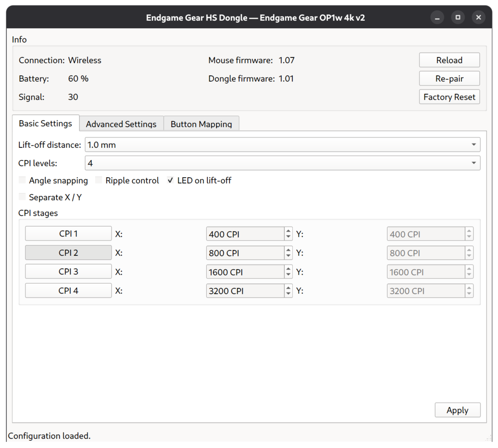The height and width of the screenshot is (448, 498).
Task: Click the "Configuration loaded." status message
Action: (49, 436)
